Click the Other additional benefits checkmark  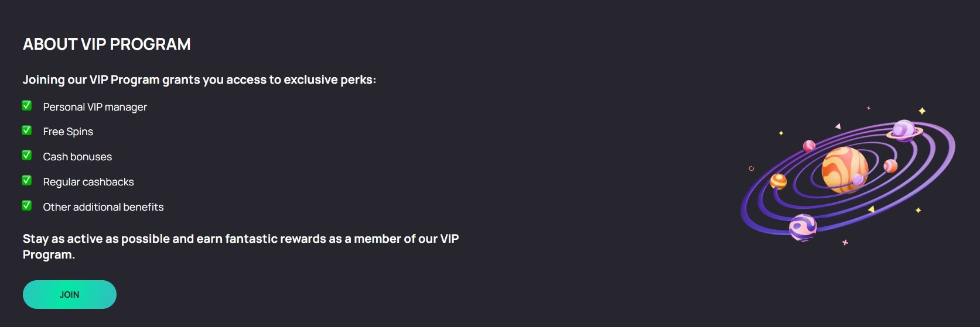[27, 206]
